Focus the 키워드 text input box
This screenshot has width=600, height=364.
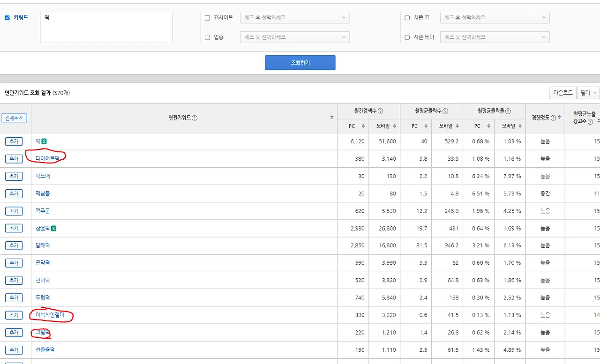pos(106,27)
